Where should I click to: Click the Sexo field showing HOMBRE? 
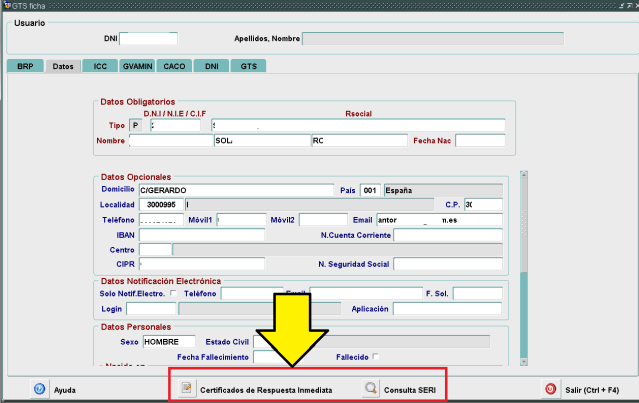[167, 341]
